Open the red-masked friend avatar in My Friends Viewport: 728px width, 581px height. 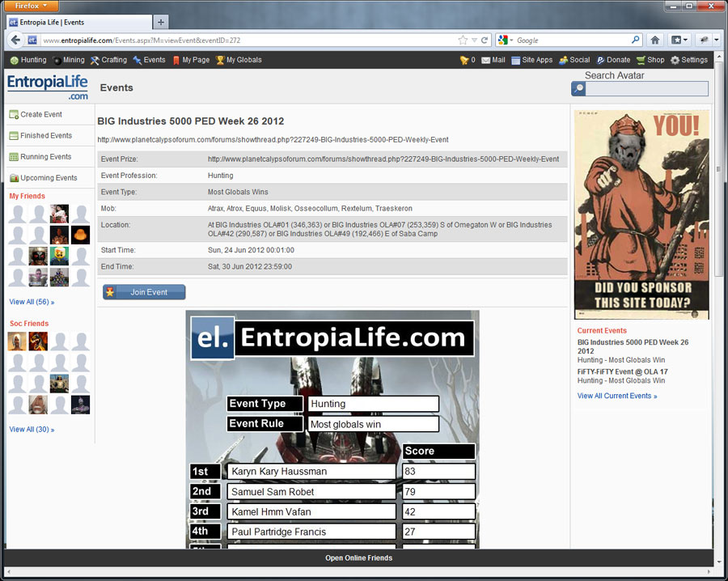[x=38, y=256]
